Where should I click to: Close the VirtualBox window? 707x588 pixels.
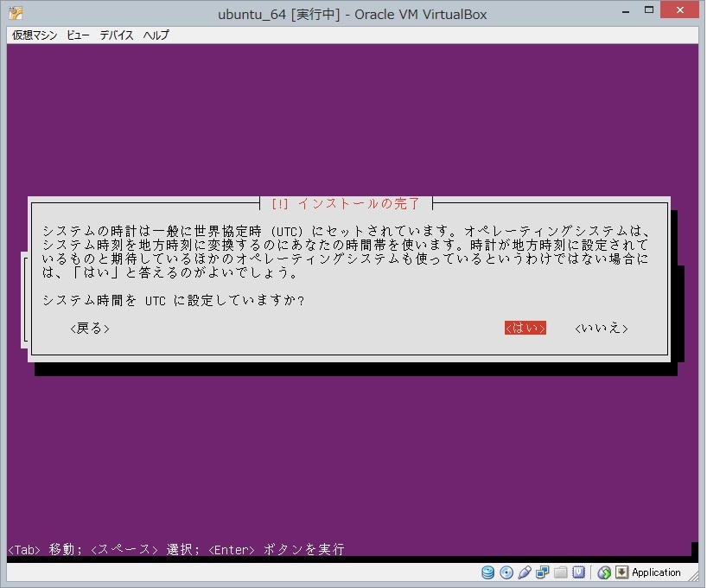point(680,10)
